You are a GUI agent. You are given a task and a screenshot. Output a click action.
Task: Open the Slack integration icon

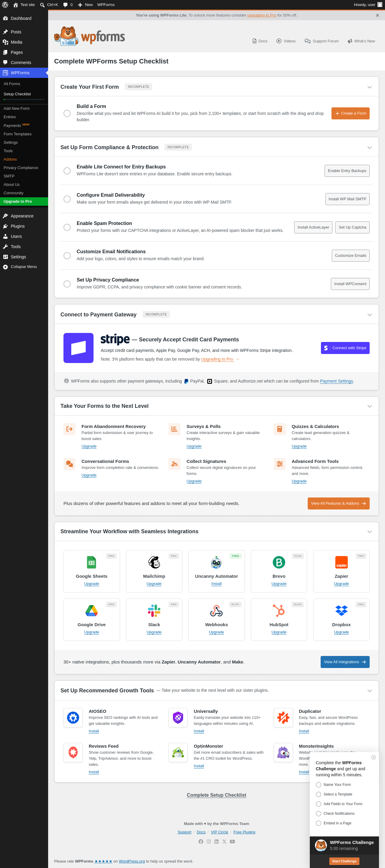click(154, 611)
